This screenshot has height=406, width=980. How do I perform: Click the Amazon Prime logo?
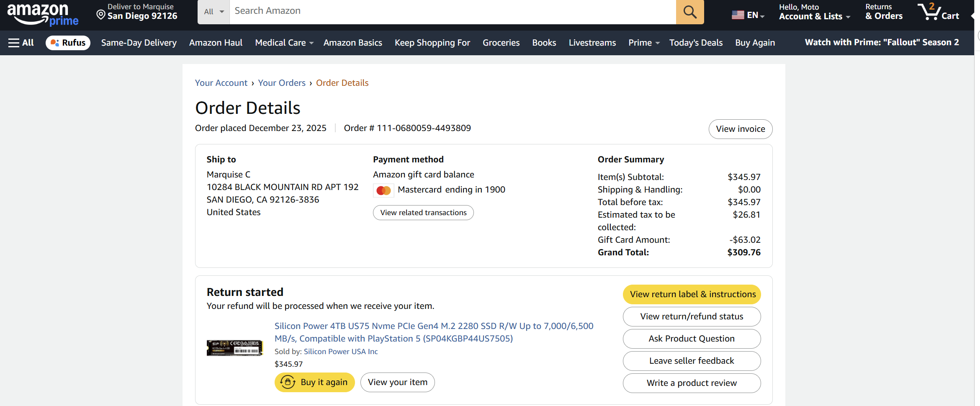(x=43, y=14)
